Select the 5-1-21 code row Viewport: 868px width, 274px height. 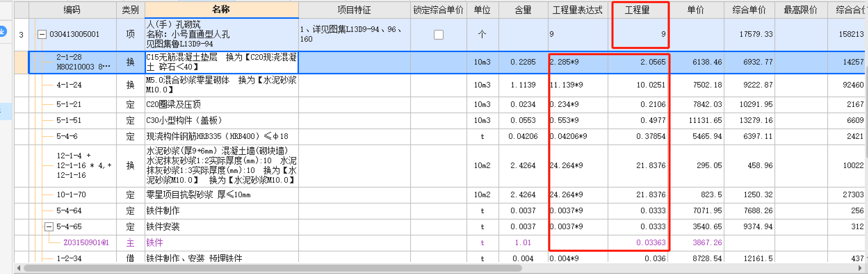click(69, 105)
